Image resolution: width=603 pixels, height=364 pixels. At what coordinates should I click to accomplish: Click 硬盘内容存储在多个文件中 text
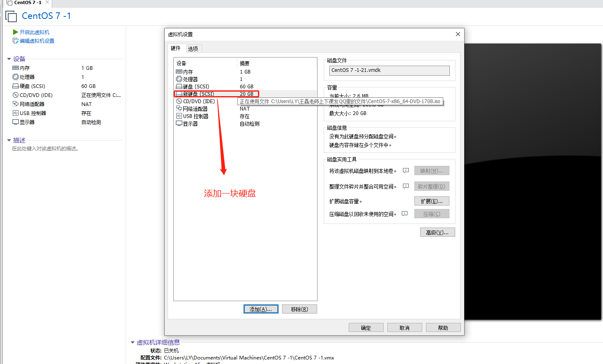click(x=361, y=145)
